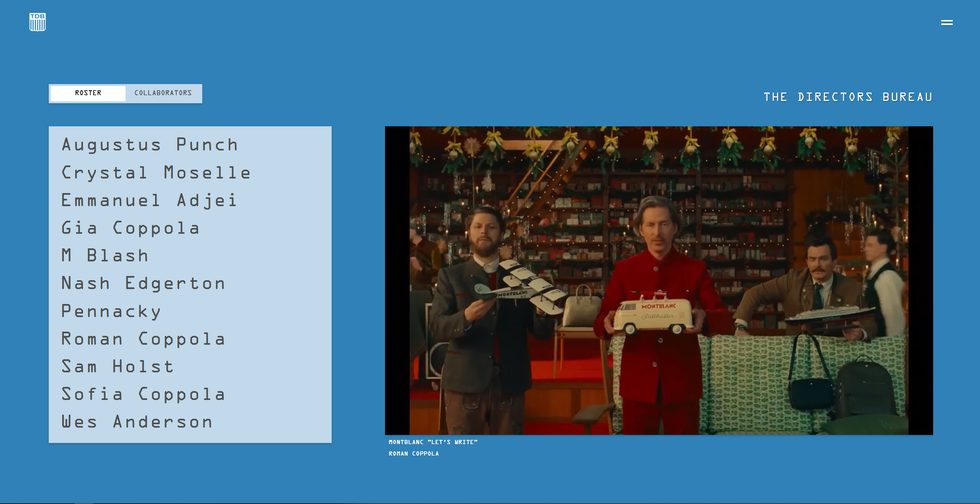Image resolution: width=980 pixels, height=504 pixels.
Task: Choose Gia Coppola in the list
Action: [131, 228]
